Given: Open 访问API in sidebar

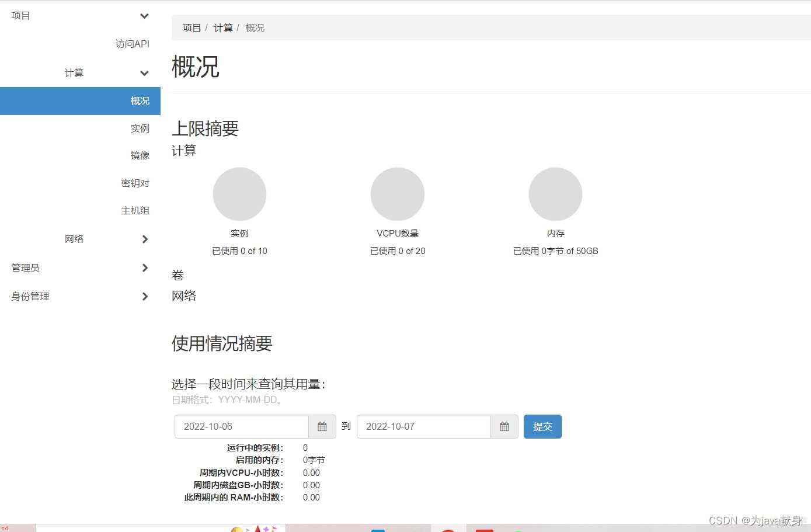Looking at the screenshot, I should tap(133, 44).
